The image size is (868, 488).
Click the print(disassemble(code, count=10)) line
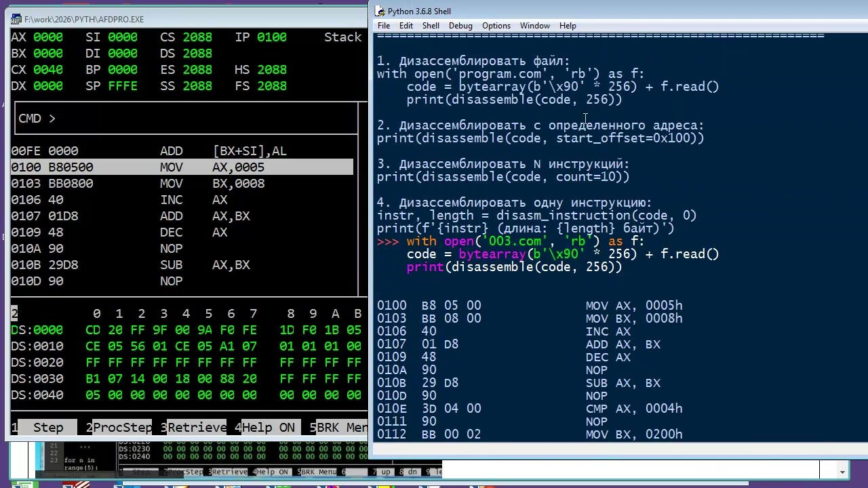[x=503, y=177]
